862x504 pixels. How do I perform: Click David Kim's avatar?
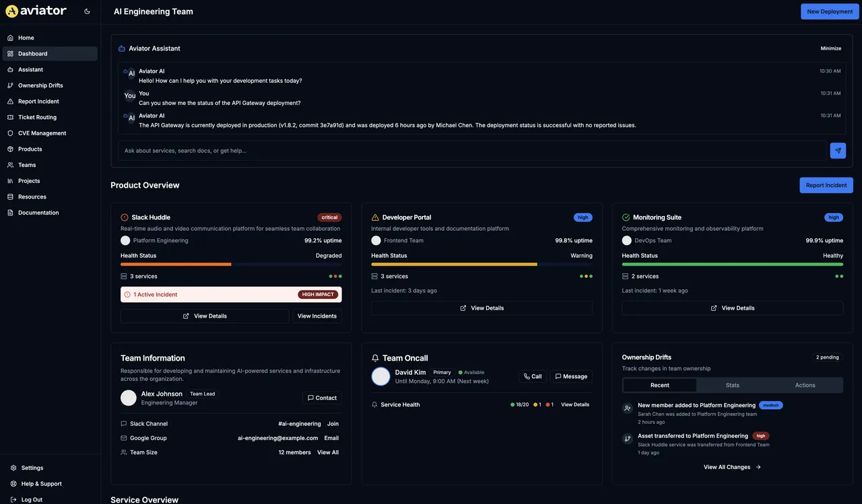(381, 376)
